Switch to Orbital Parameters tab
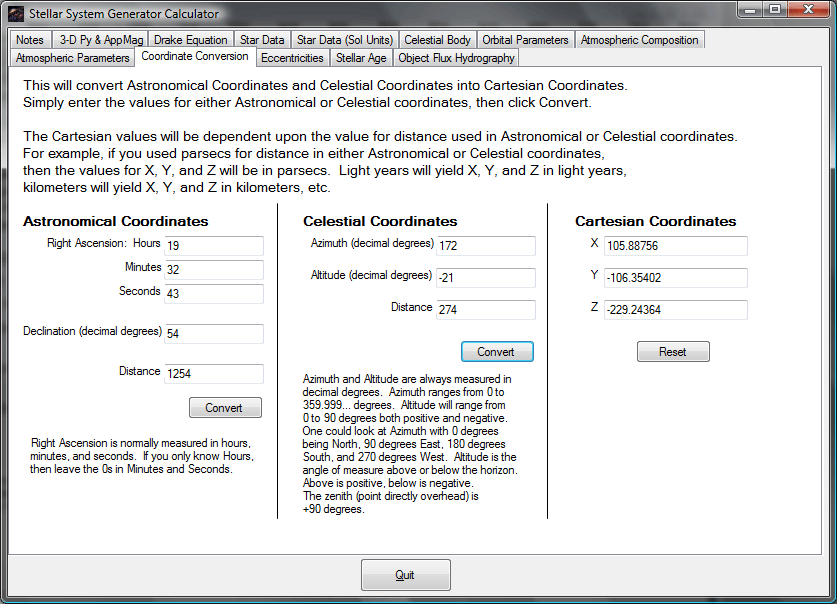Image resolution: width=837 pixels, height=604 pixels. [525, 40]
